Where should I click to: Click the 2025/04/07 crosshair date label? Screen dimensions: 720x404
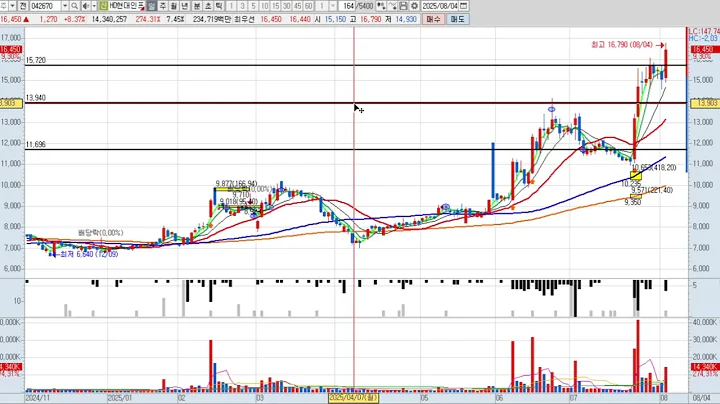tap(354, 397)
